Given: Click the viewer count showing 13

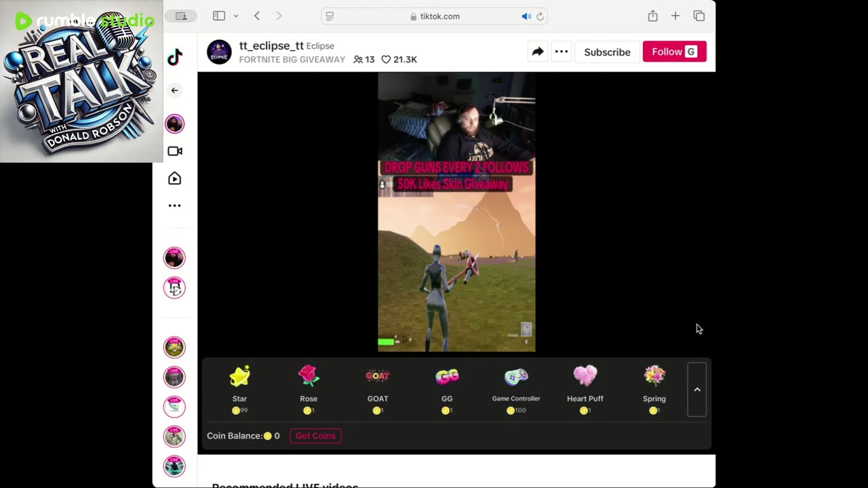Looking at the screenshot, I should [x=364, y=60].
